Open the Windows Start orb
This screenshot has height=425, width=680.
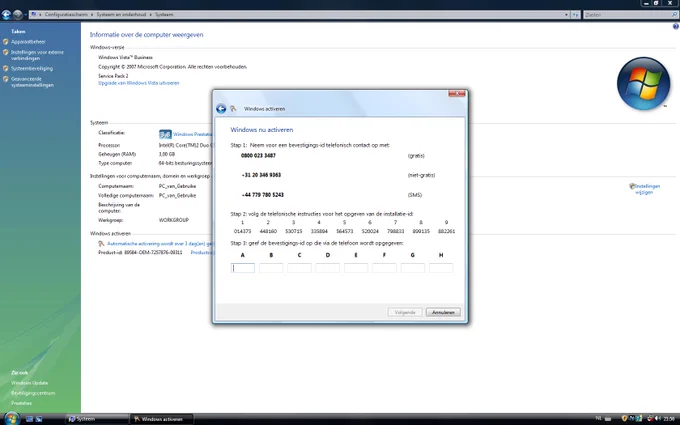[x=10, y=418]
